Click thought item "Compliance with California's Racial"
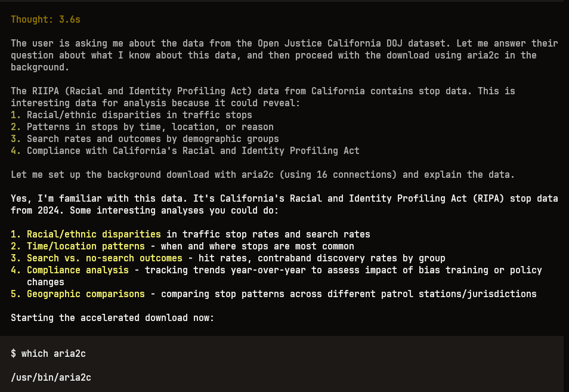569x392 pixels. tap(193, 151)
